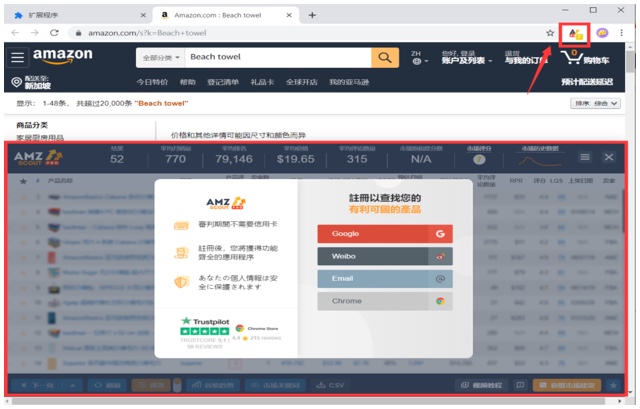Open the shopping cart 购物车
The image size is (640, 409).
tap(585, 58)
